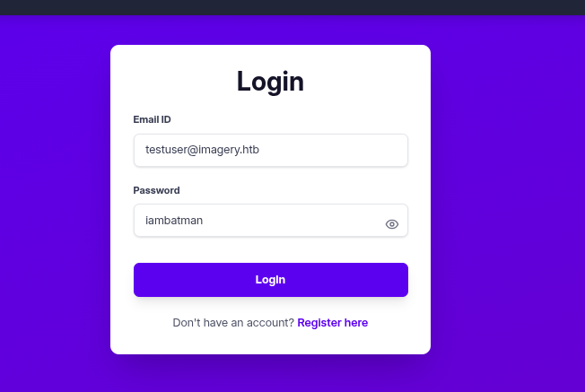Click the empty area right of the email text
Viewport: 585px width, 392px height.
point(332,151)
